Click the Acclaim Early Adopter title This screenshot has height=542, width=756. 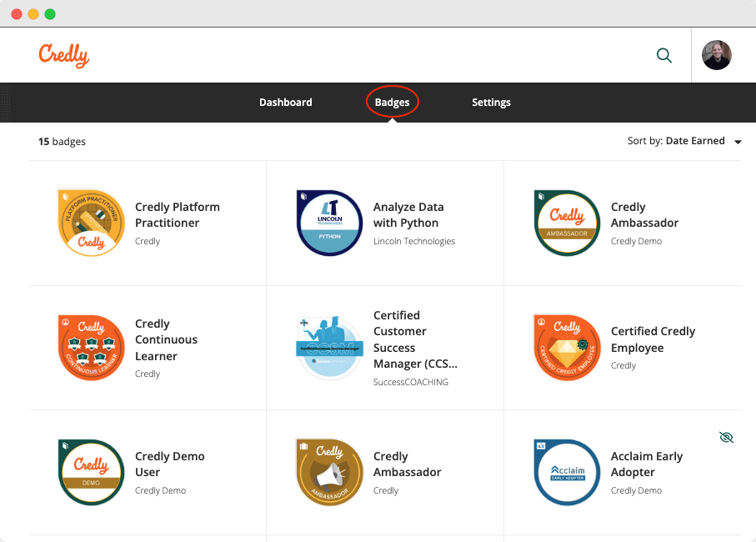tap(647, 464)
